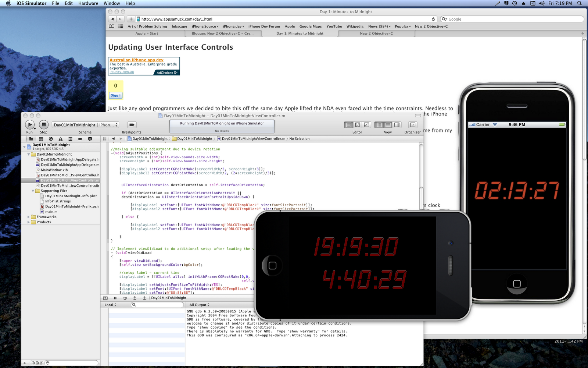Viewport: 588px width, 368px height.
Task: Open the Scheme selector Day01MinToMidnight
Action: pyautogui.click(x=85, y=125)
